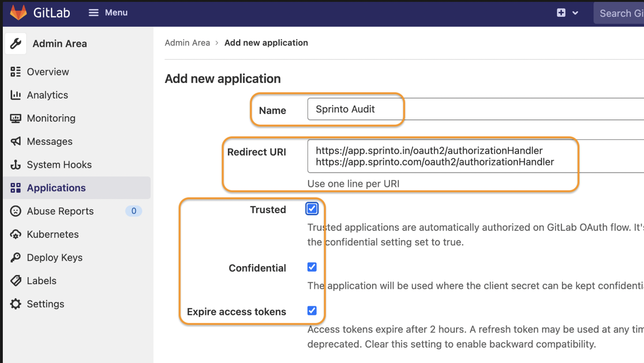The image size is (644, 363).
Task: Disable the Expire access tokens checkbox
Action: 312,311
